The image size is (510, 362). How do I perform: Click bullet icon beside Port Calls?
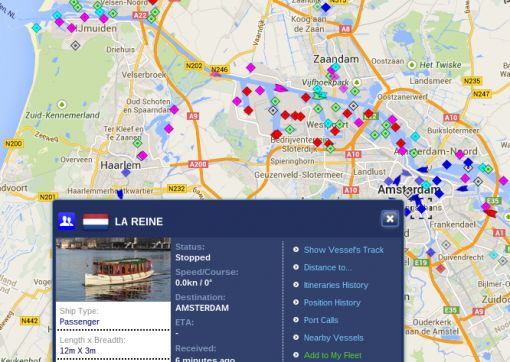pyautogui.click(x=296, y=320)
